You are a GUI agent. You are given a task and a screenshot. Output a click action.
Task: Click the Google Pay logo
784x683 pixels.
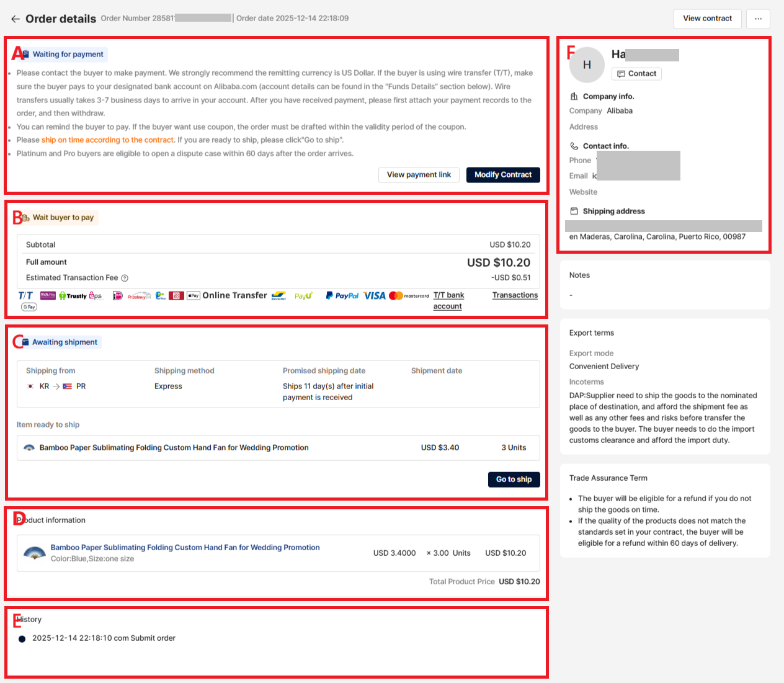[x=29, y=307]
